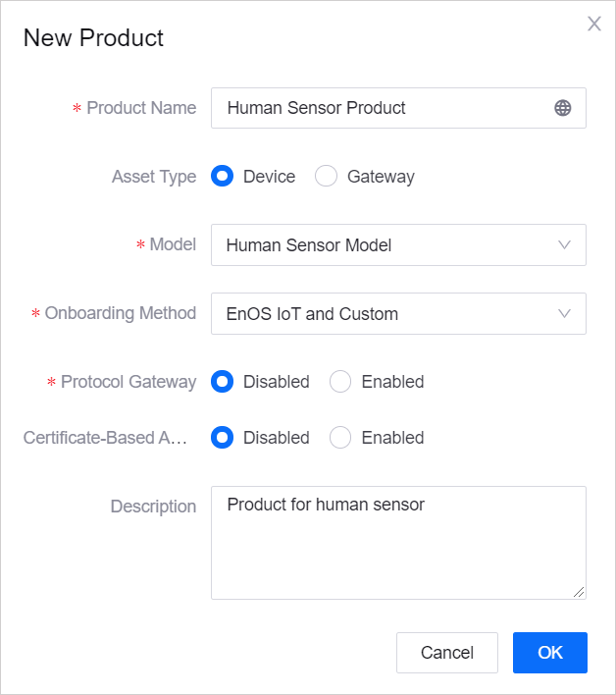Click the globe language icon in Product Name

point(562,108)
